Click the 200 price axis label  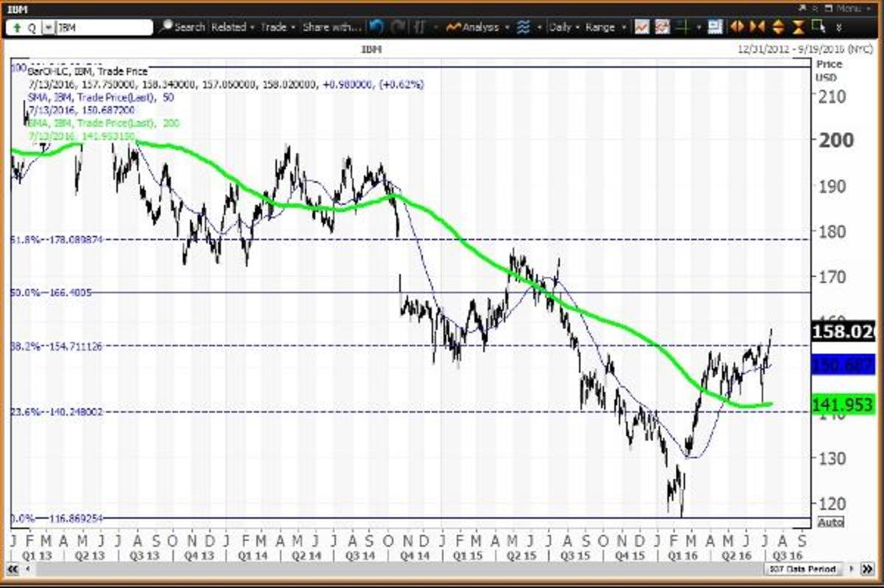tap(836, 140)
